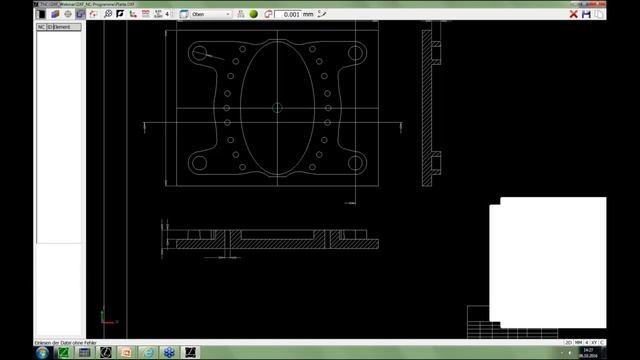Click the red rotate-arrow toolbar icon
Viewport: 640px width, 360px height.
pyautogui.click(x=93, y=14)
